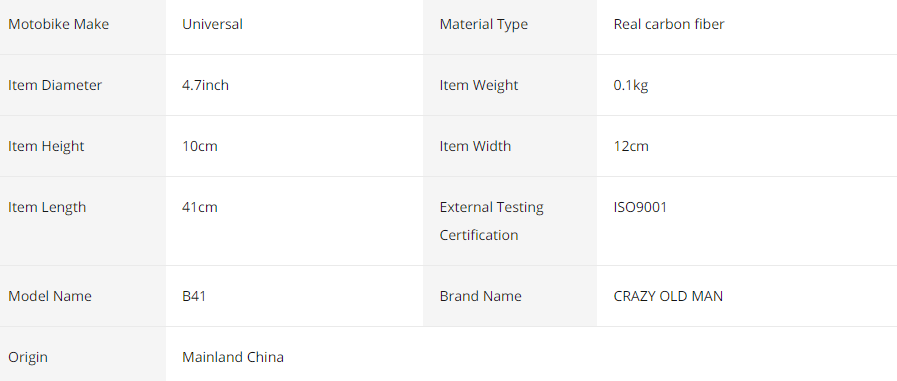Click the Motobike Make label
Image resolution: width=897 pixels, height=381 pixels.
click(x=58, y=24)
